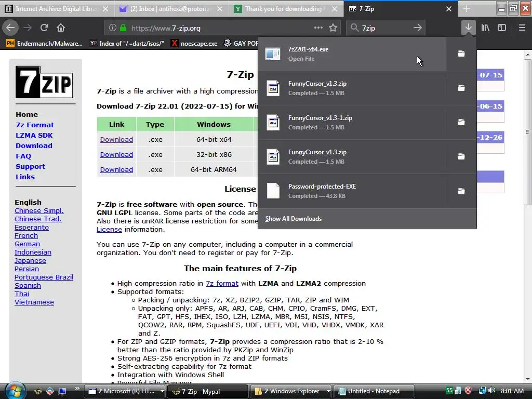Close the Thank you for downloading tab
Image resolution: width=532 pixels, height=399 pixels.
click(335, 9)
